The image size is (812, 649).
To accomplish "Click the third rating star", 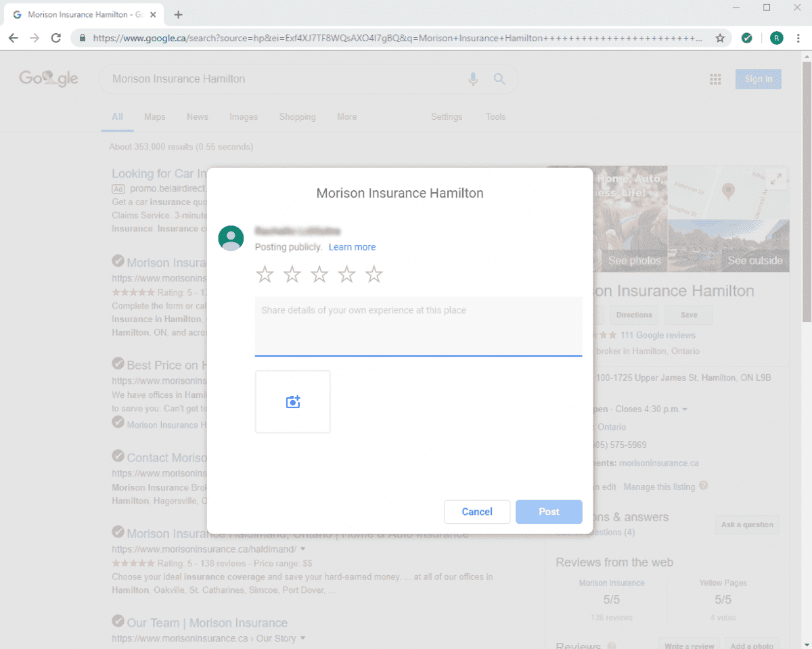I will (319, 274).
